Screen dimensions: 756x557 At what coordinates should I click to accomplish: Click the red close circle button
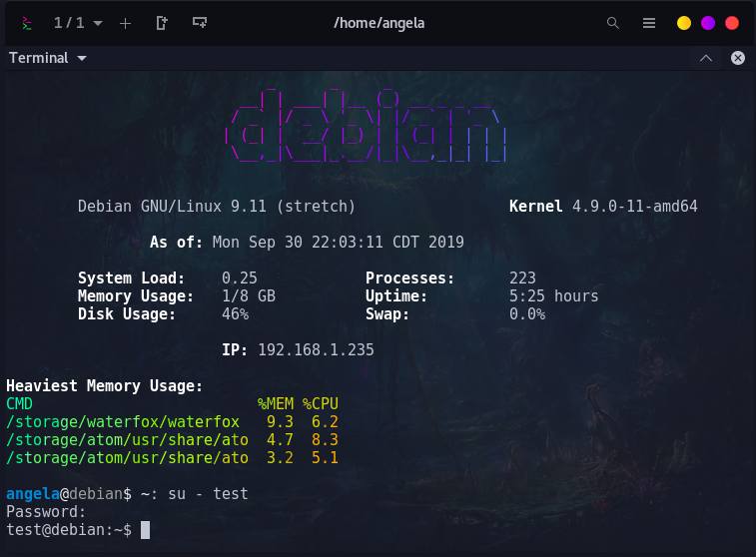tap(732, 23)
